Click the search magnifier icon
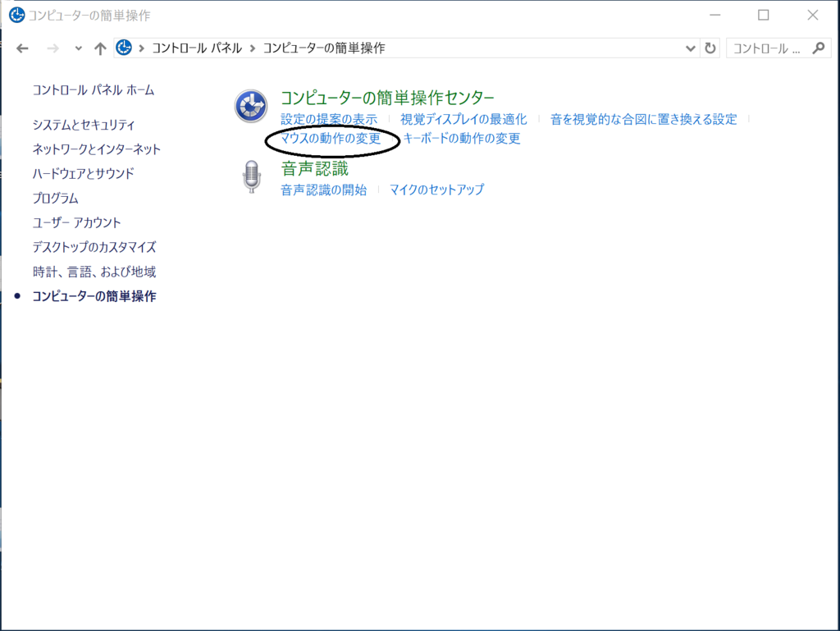 pos(817,48)
